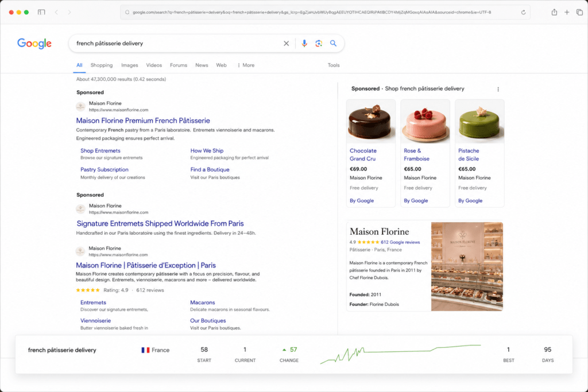Open a new tab with the plus icon
Image resolution: width=588 pixels, height=392 pixels.
pyautogui.click(x=567, y=13)
